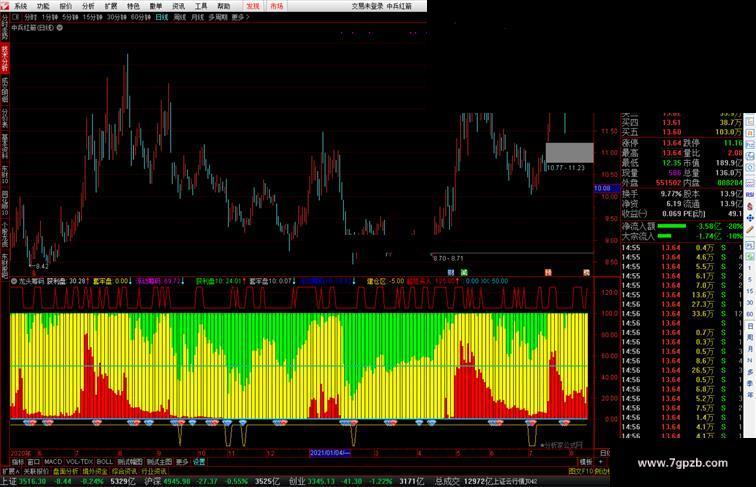Switch to 15分钟 period
This screenshot has width=756, height=487.
pyautogui.click(x=92, y=17)
